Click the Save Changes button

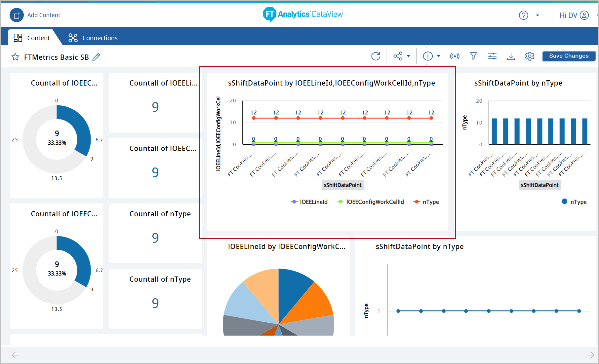pos(569,56)
